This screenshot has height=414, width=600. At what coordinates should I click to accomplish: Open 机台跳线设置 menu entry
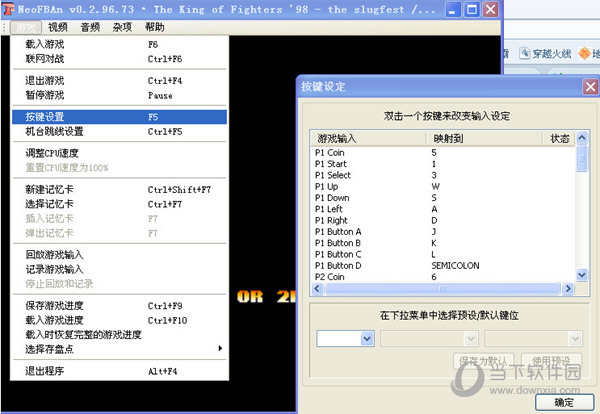pos(119,132)
